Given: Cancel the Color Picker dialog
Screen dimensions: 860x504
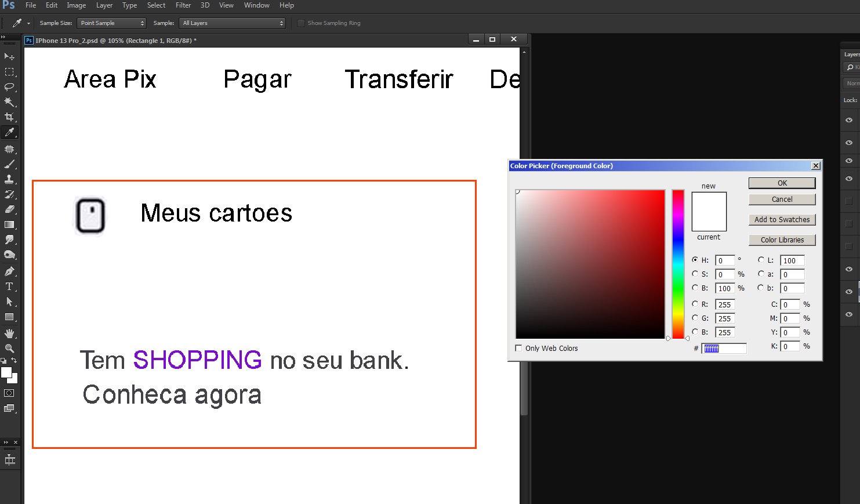Looking at the screenshot, I should tap(782, 200).
